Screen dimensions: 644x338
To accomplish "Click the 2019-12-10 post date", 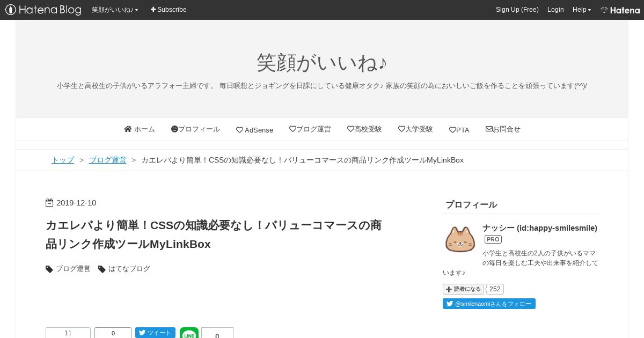I will (x=76, y=203).
